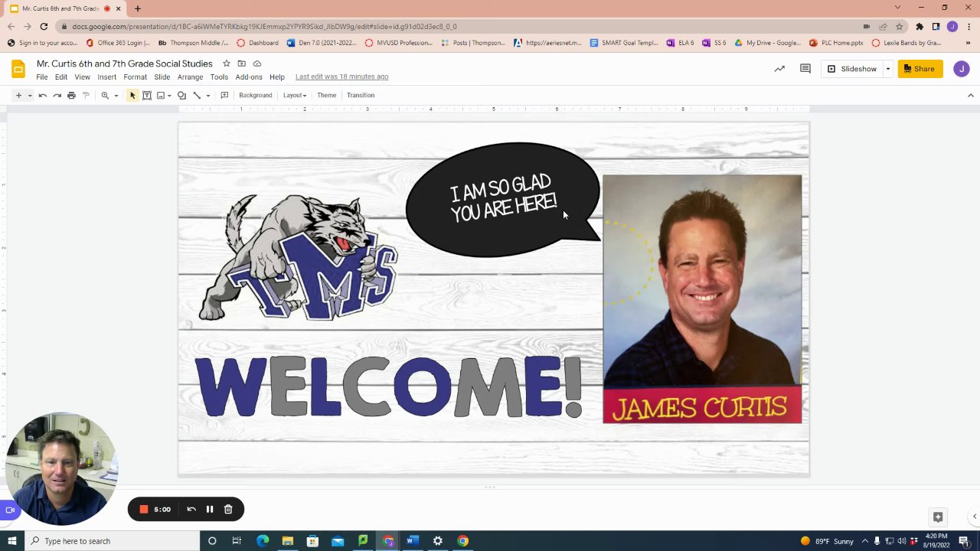Click the new slide plus button
The width and height of the screenshot is (980, 551).
click(x=18, y=96)
